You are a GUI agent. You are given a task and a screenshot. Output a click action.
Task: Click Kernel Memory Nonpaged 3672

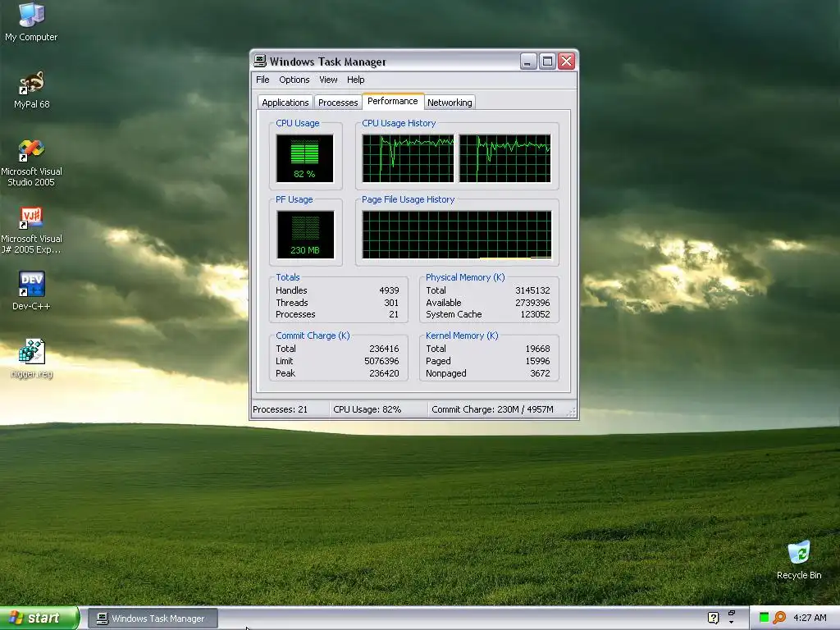point(540,373)
